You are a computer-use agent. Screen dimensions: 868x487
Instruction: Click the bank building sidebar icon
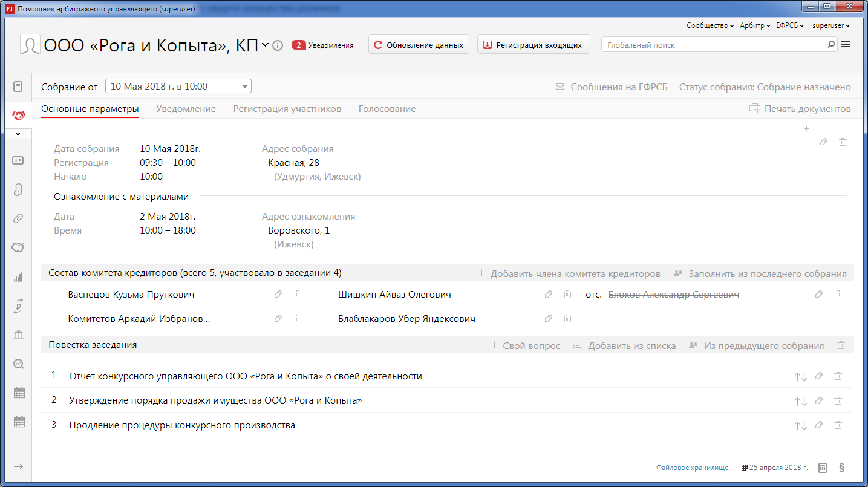pos(18,335)
